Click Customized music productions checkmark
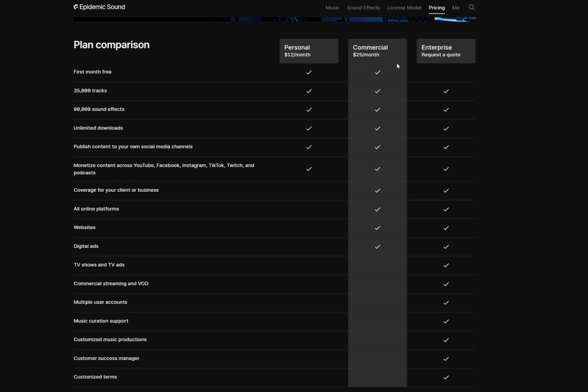588x392 pixels. pos(446,340)
